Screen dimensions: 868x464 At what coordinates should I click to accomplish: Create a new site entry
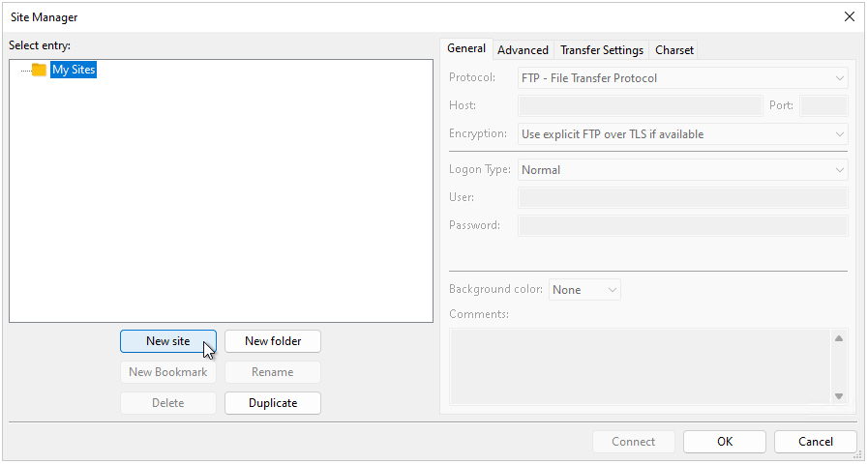click(168, 341)
